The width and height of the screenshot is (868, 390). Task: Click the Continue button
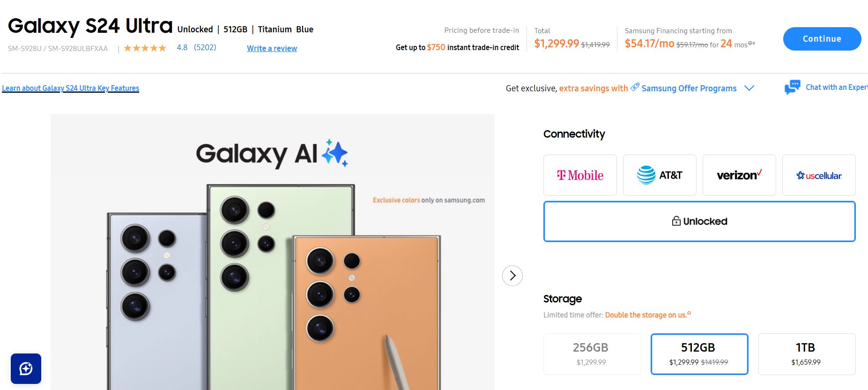(822, 39)
